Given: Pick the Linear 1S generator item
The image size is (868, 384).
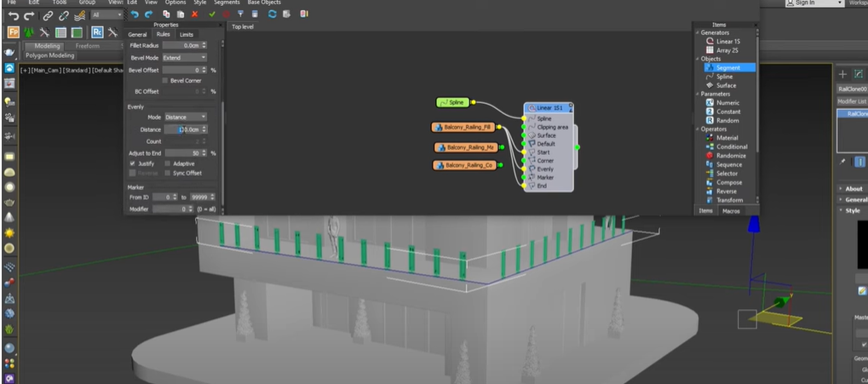Looking at the screenshot, I should click(x=727, y=41).
